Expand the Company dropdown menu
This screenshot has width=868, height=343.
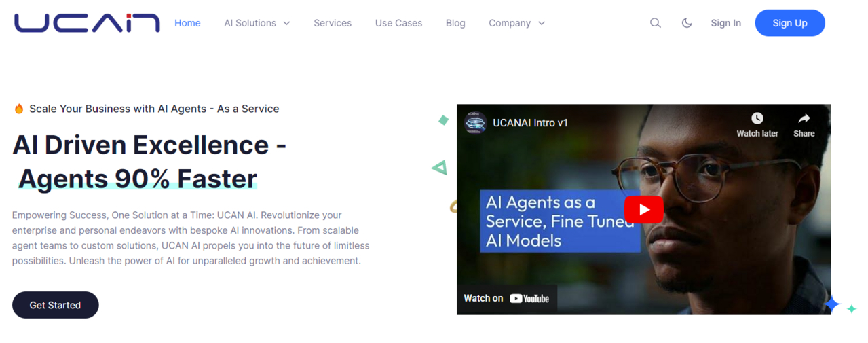pos(516,23)
